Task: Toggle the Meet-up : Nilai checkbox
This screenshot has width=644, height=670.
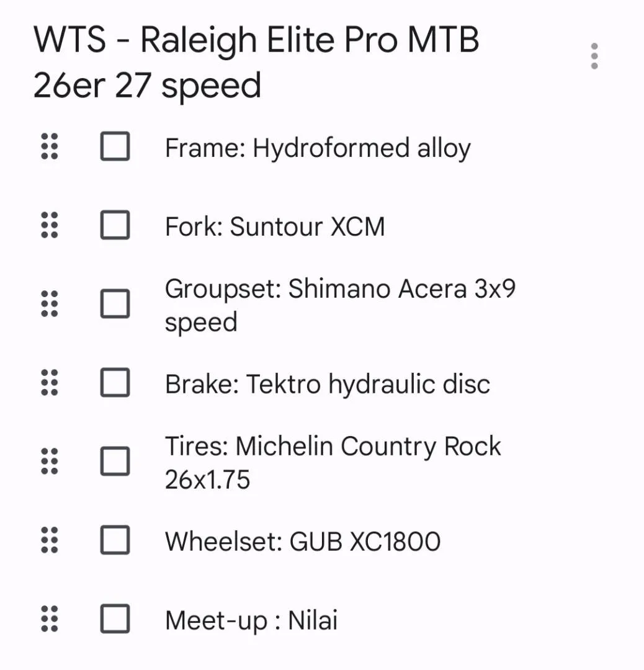Action: click(115, 619)
